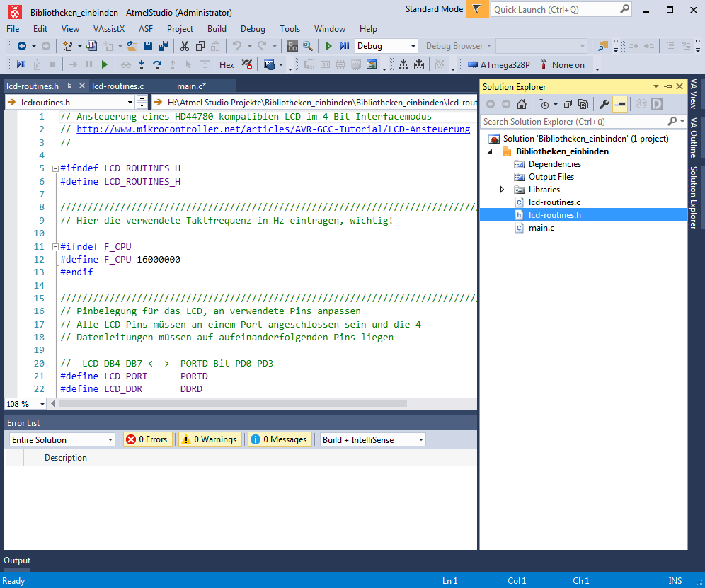Screen dimensions: 705x588
Task: Select lcd-routines.c in Solution Explorer
Action: click(x=554, y=202)
